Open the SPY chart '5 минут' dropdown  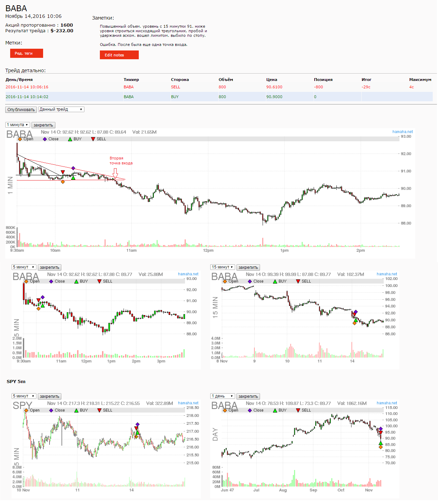tap(24, 396)
